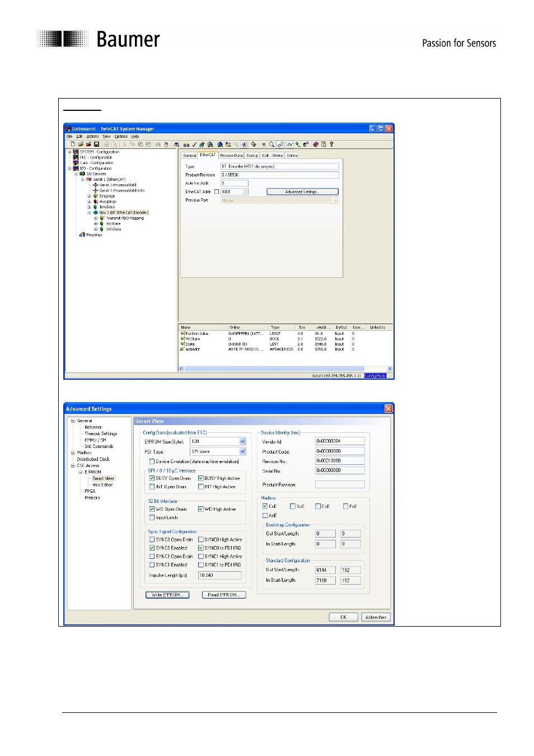The image size is (534, 756).
Task: Toggle WD High Active checkbox
Action: 200,509
